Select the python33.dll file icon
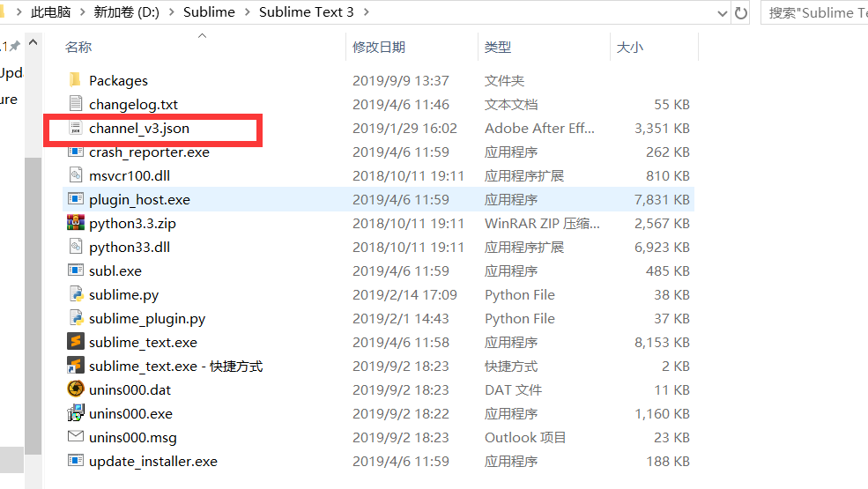Screen dimensions: 868x489 tap(75, 247)
